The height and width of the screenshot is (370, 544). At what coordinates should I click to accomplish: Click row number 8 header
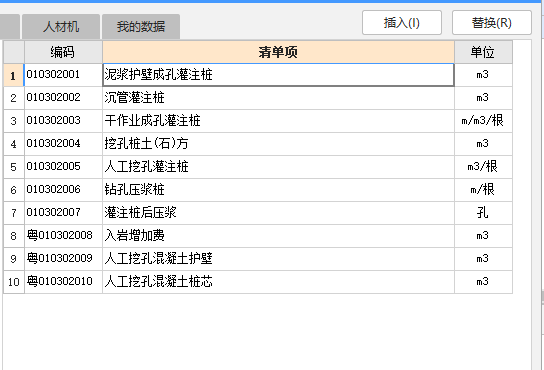(x=14, y=235)
